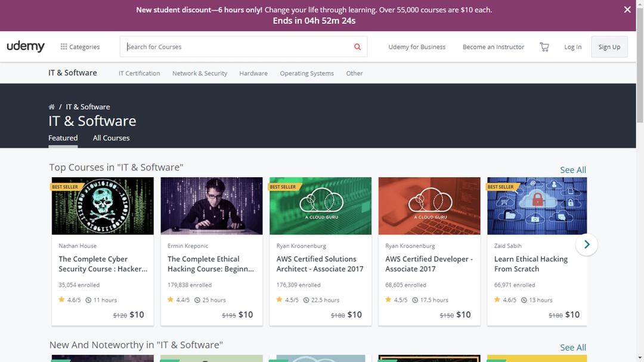Click 68,605 enrolled text
This screenshot has height=362, width=644.
click(405, 284)
